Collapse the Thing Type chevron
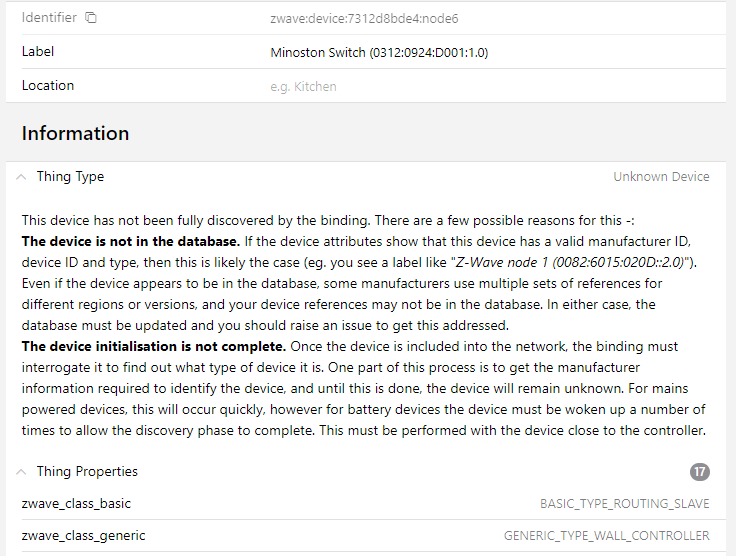736x556 pixels. click(x=21, y=177)
